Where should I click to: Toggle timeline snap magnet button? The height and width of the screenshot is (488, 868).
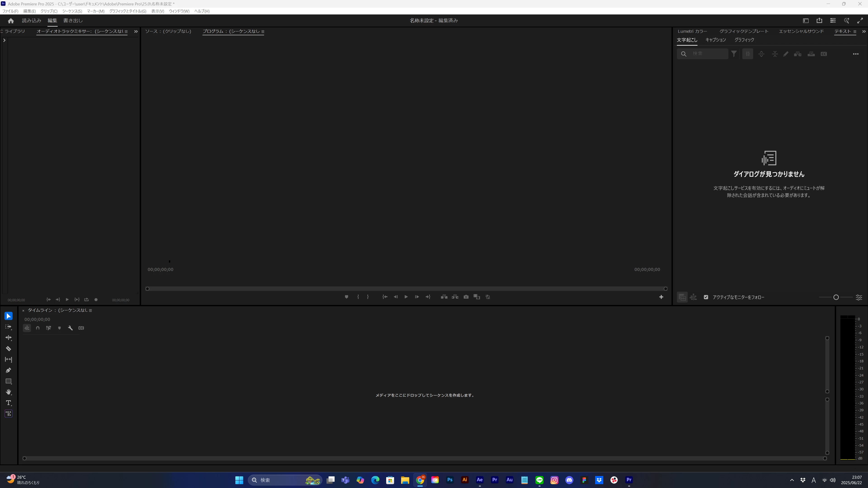(x=38, y=328)
